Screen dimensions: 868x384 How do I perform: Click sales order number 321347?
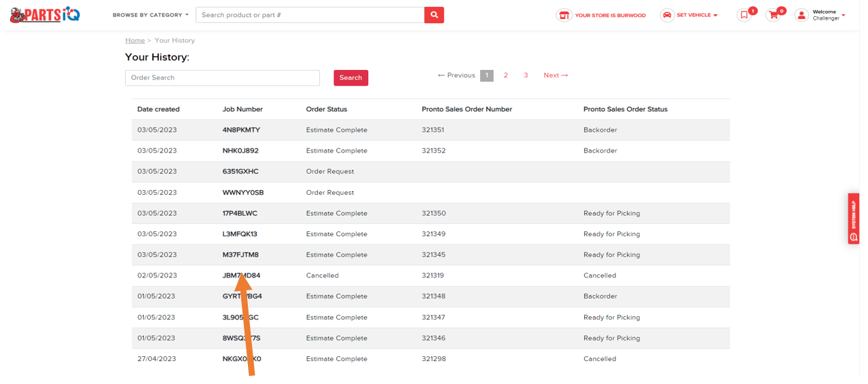[x=434, y=318]
